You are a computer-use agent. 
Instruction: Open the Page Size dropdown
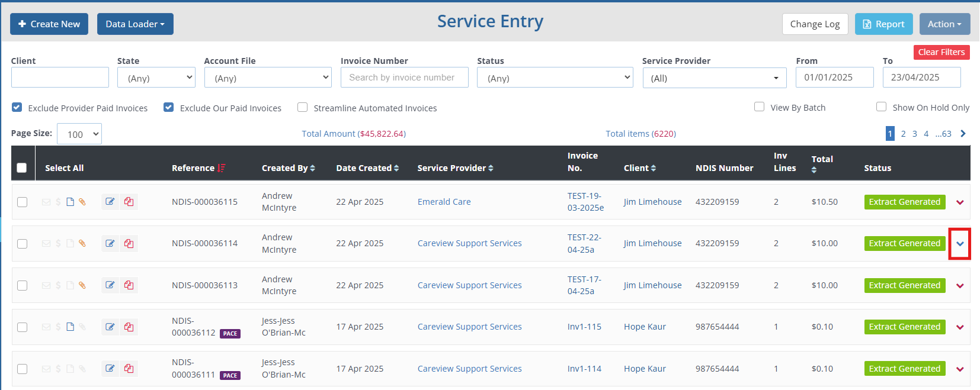click(79, 134)
